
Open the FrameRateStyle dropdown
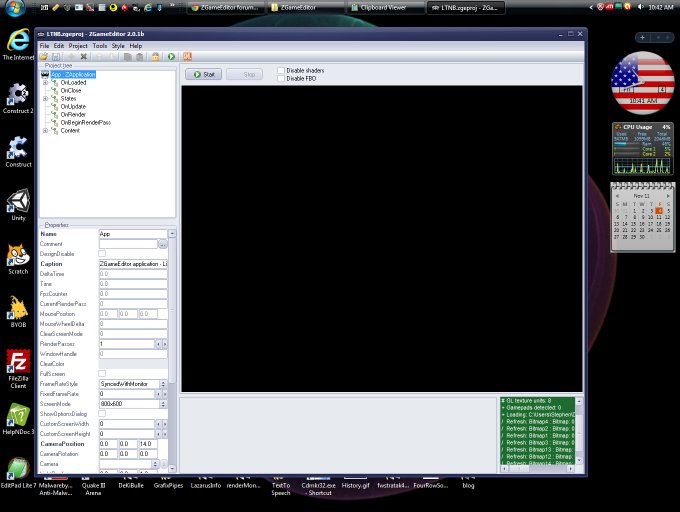[x=163, y=384]
